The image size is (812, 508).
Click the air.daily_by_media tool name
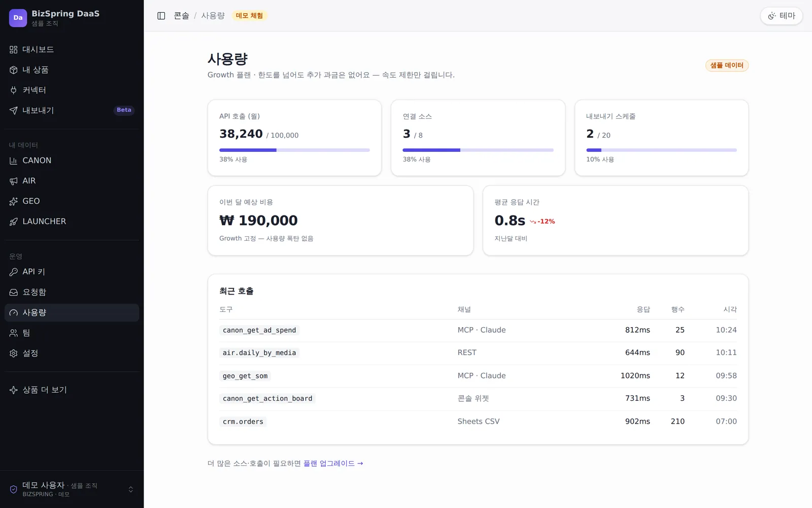pyautogui.click(x=259, y=353)
